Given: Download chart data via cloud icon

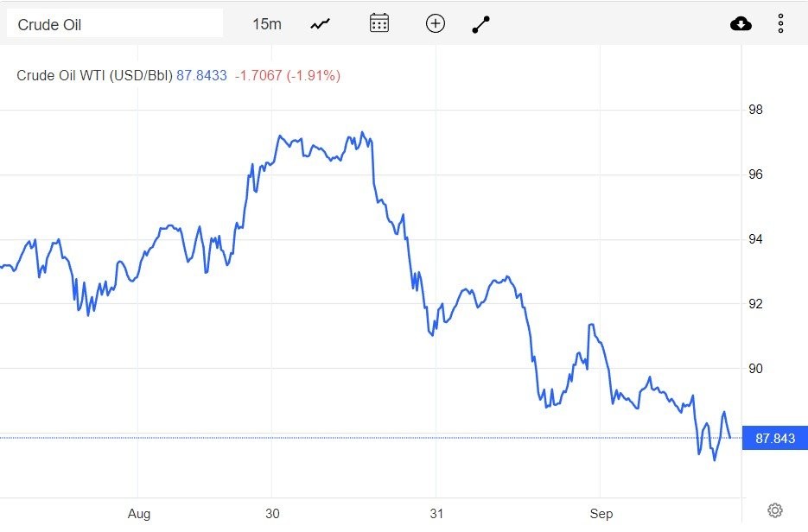Looking at the screenshot, I should click(741, 23).
